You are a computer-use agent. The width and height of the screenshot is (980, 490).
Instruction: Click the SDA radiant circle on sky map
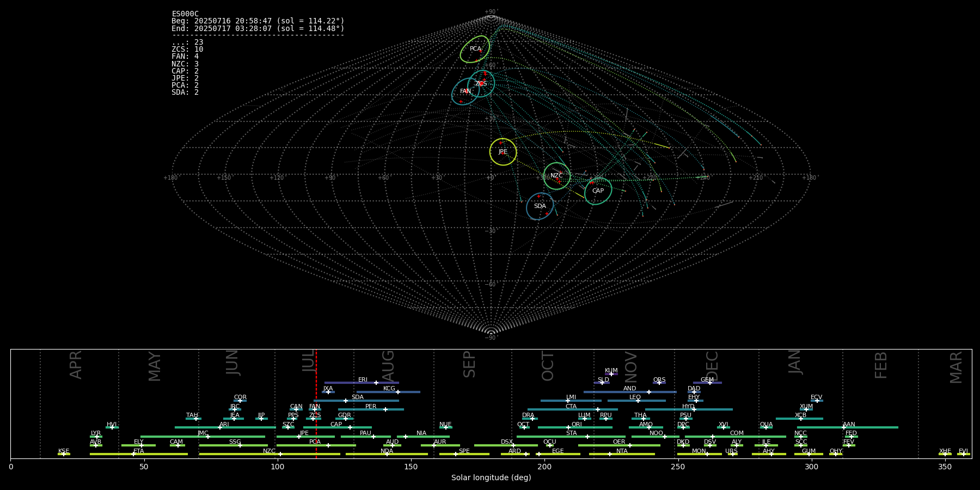540,206
